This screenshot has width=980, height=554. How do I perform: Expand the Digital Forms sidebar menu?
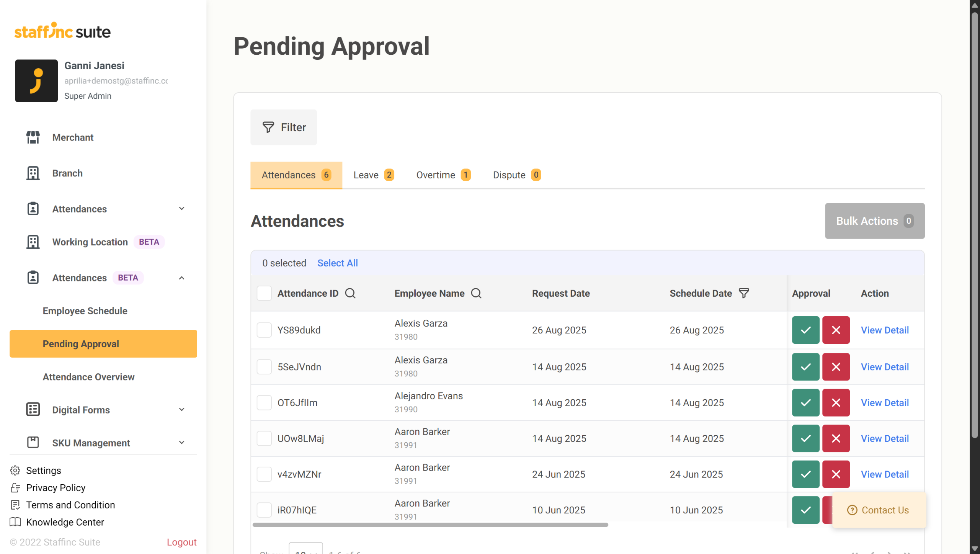coord(181,410)
